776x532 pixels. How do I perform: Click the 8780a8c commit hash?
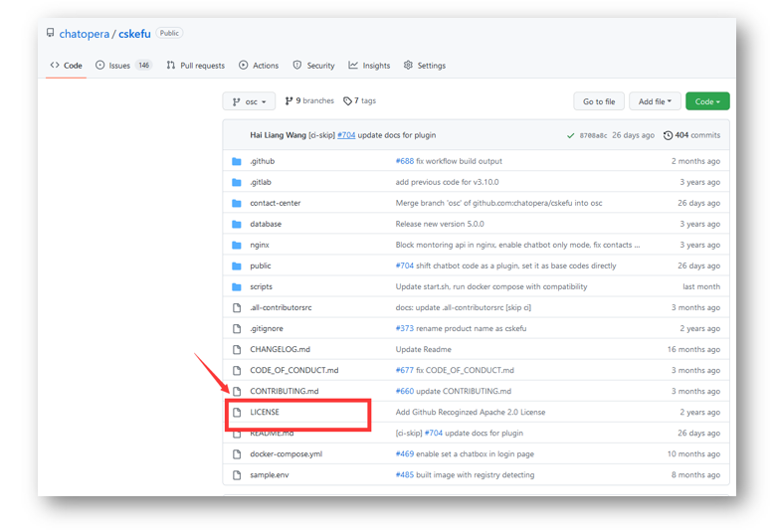(593, 135)
